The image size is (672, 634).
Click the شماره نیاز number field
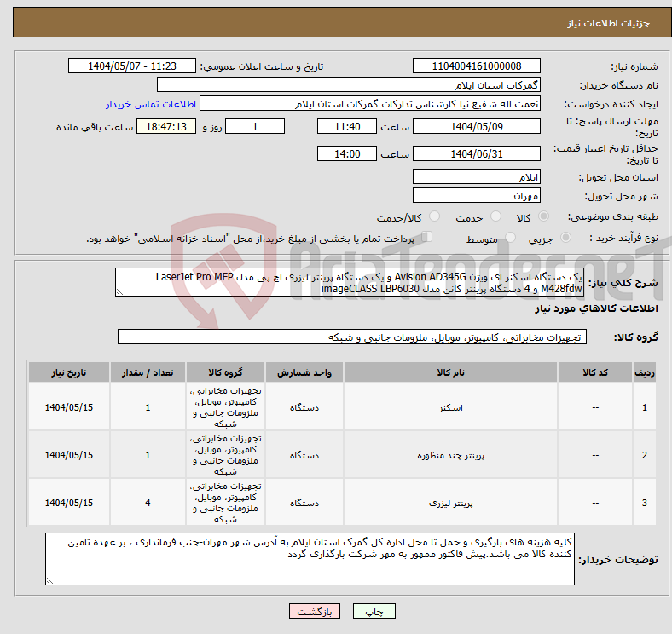(x=476, y=66)
